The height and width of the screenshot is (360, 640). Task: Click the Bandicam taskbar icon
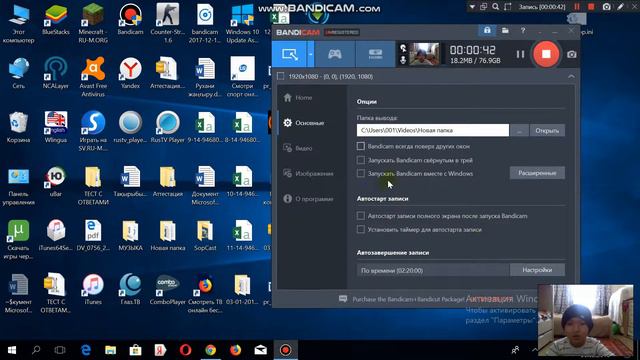285,350
